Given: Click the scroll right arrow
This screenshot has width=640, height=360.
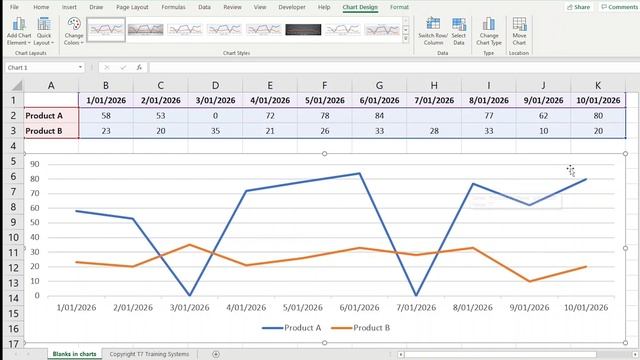Looking at the screenshot, I should (635, 354).
